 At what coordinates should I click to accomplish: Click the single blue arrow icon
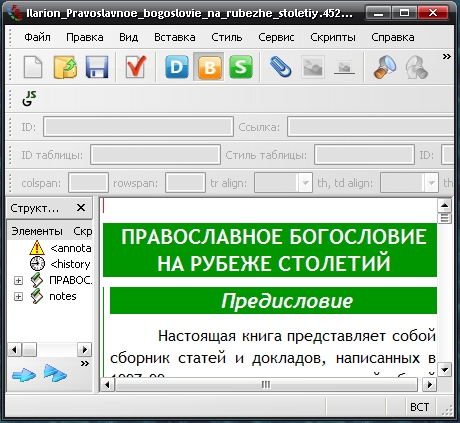(x=24, y=375)
